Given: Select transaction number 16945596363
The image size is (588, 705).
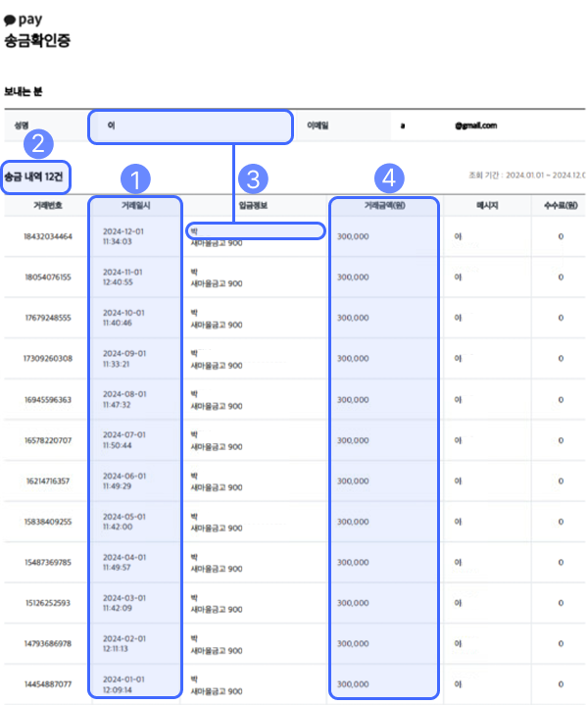Looking at the screenshot, I should (48, 400).
